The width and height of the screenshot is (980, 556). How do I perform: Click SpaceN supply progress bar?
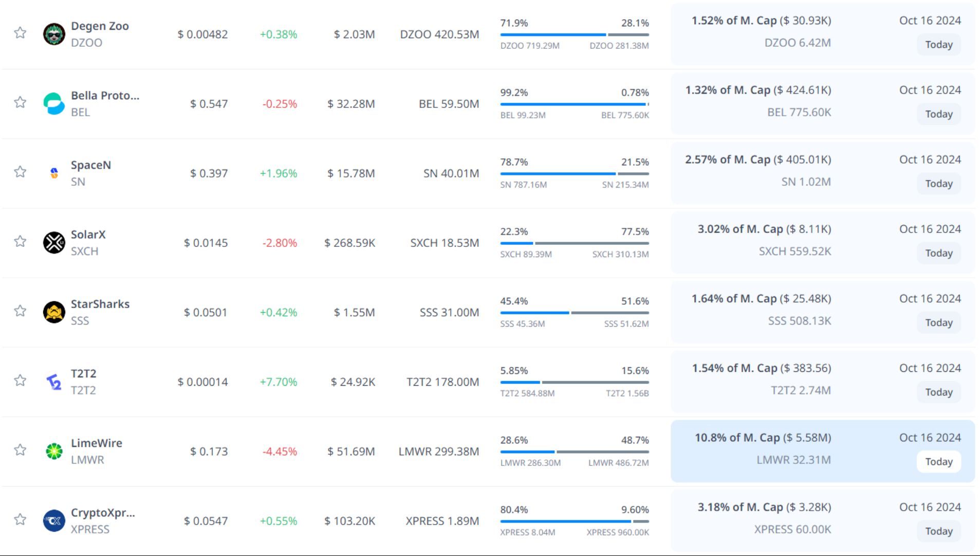574,174
